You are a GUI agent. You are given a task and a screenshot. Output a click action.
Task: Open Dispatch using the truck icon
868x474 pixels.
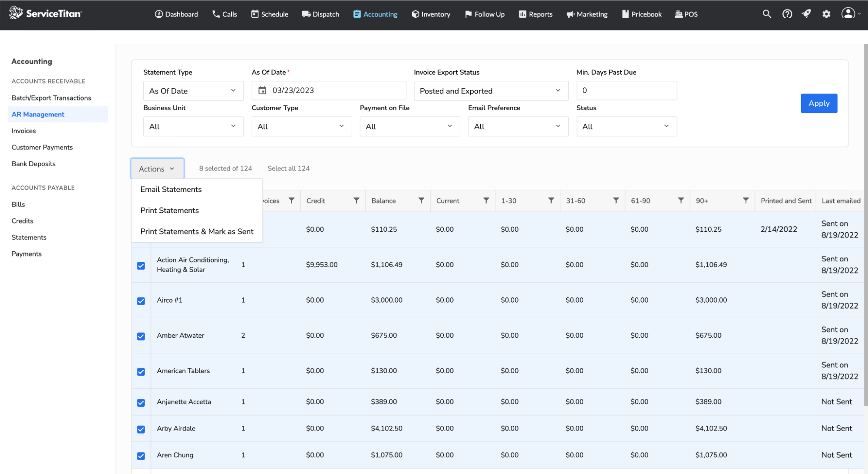[x=305, y=13]
